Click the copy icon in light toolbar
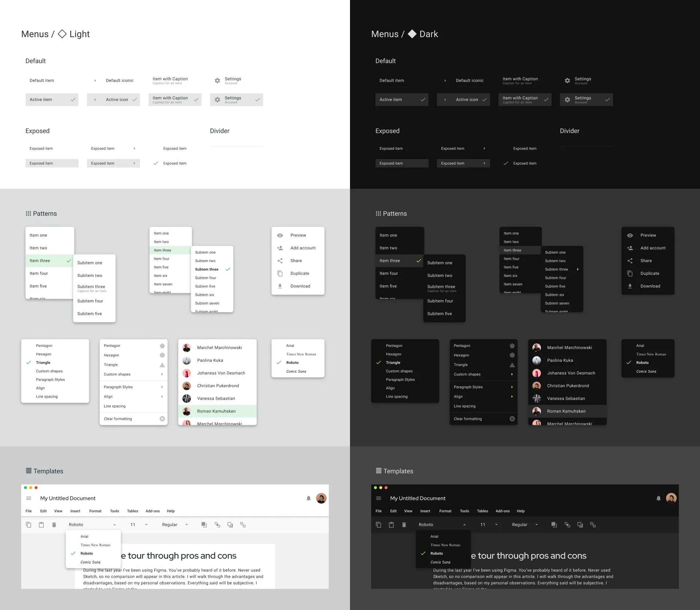The height and width of the screenshot is (610, 700). click(28, 525)
